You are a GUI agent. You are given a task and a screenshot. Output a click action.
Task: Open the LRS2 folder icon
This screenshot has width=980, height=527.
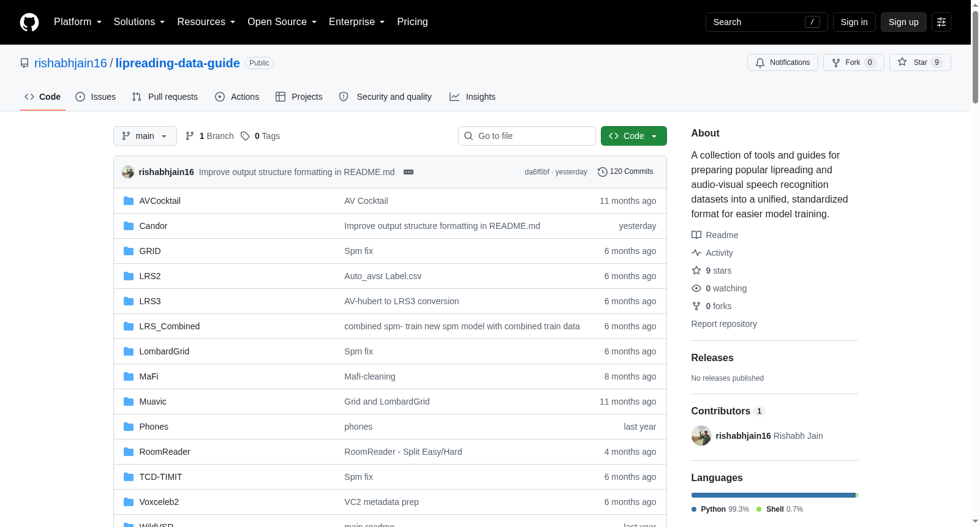[129, 276]
